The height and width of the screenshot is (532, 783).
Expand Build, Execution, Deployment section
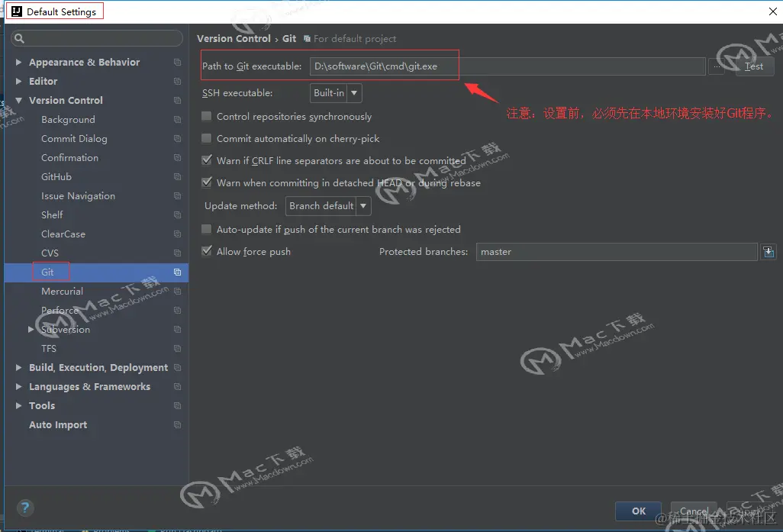pos(18,368)
